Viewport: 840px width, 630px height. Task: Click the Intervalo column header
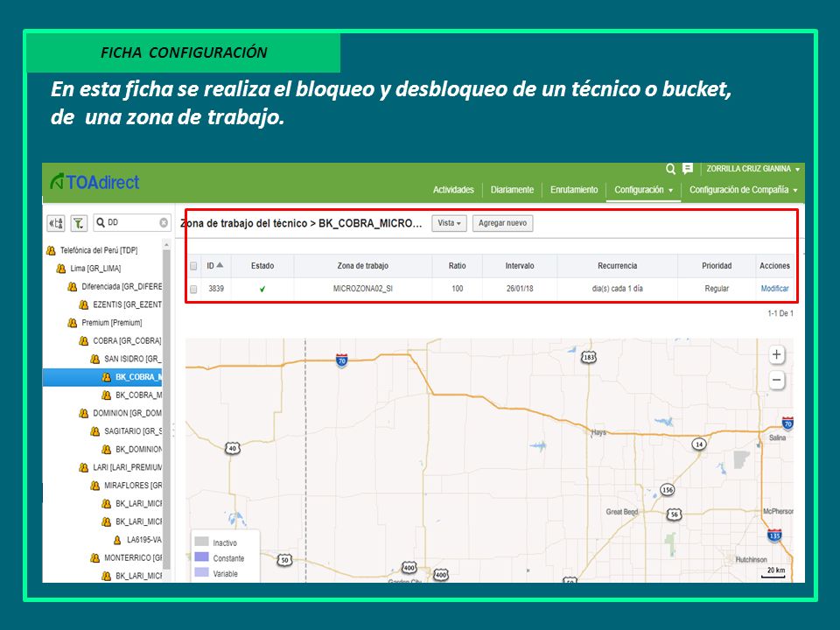coord(520,266)
